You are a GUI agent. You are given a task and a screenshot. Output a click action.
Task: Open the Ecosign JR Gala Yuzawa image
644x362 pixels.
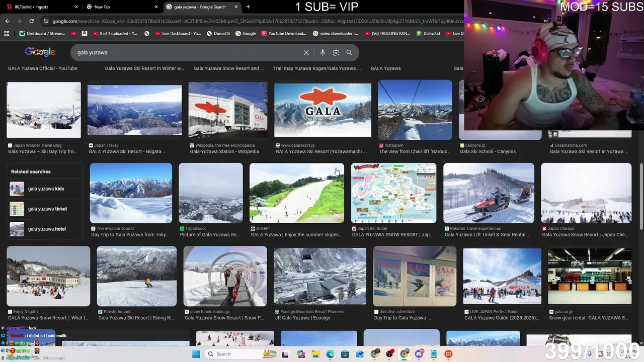pyautogui.click(x=320, y=276)
